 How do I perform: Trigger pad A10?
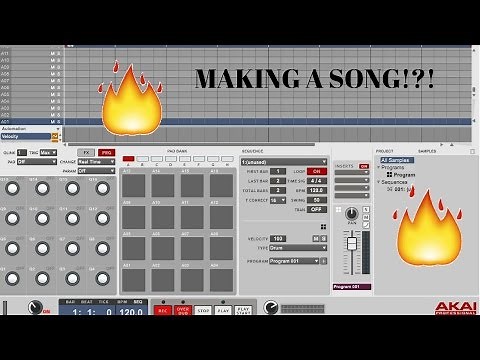click(x=163, y=217)
